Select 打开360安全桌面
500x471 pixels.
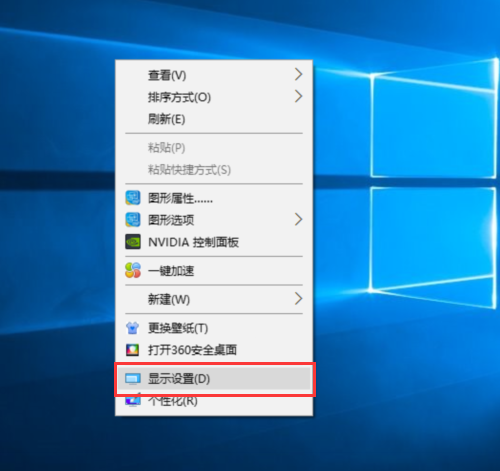coord(214,350)
